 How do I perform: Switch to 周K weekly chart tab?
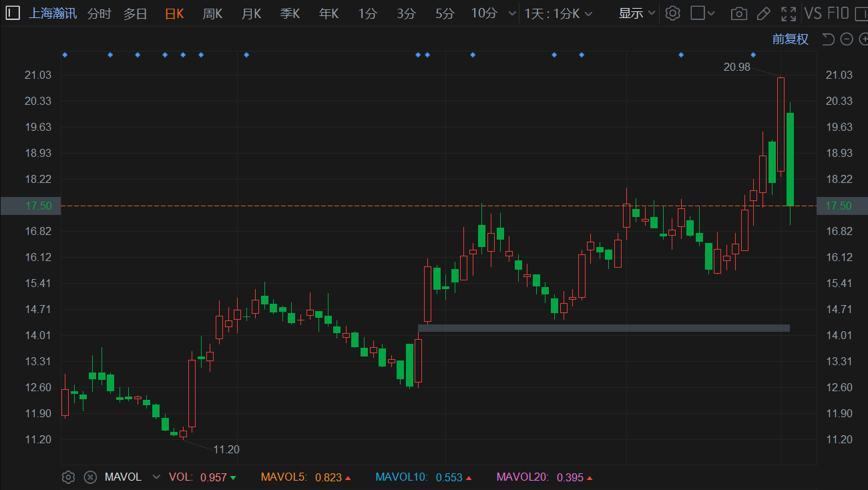click(212, 13)
